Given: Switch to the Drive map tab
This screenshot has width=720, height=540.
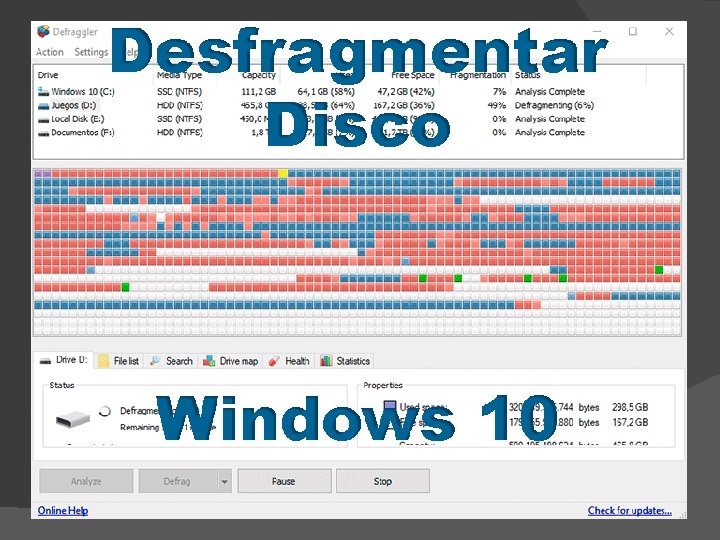Looking at the screenshot, I should tap(231, 361).
